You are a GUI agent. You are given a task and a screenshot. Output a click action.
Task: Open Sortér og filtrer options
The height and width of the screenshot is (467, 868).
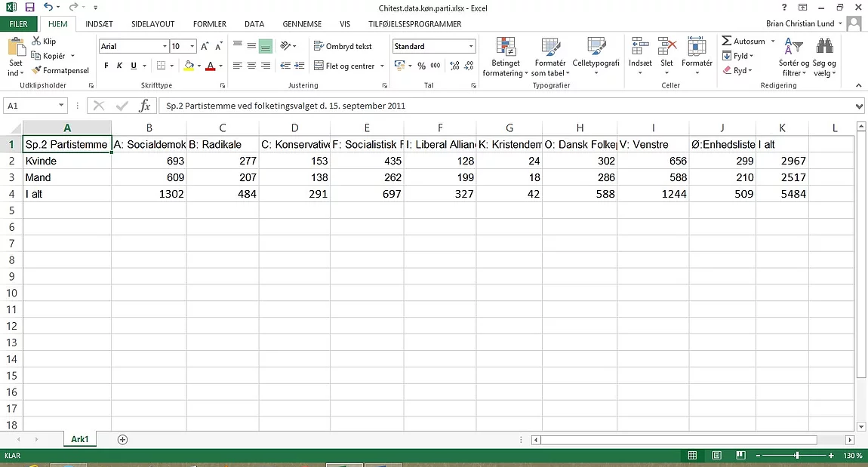(x=794, y=57)
